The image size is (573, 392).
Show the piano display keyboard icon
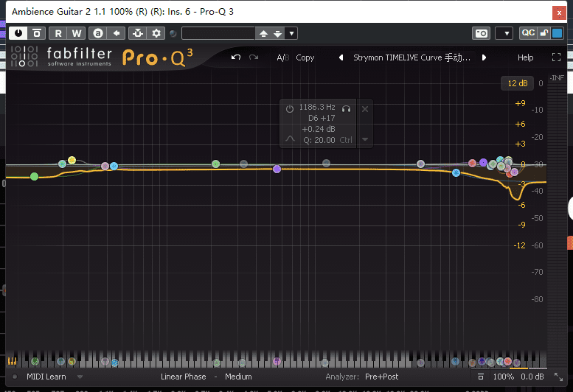(x=13, y=362)
